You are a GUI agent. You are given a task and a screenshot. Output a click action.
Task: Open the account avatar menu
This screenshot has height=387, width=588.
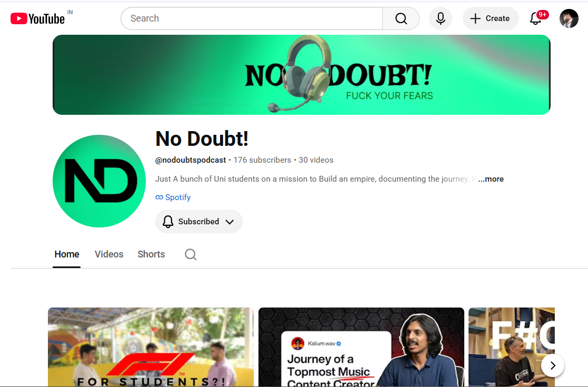coord(569,18)
